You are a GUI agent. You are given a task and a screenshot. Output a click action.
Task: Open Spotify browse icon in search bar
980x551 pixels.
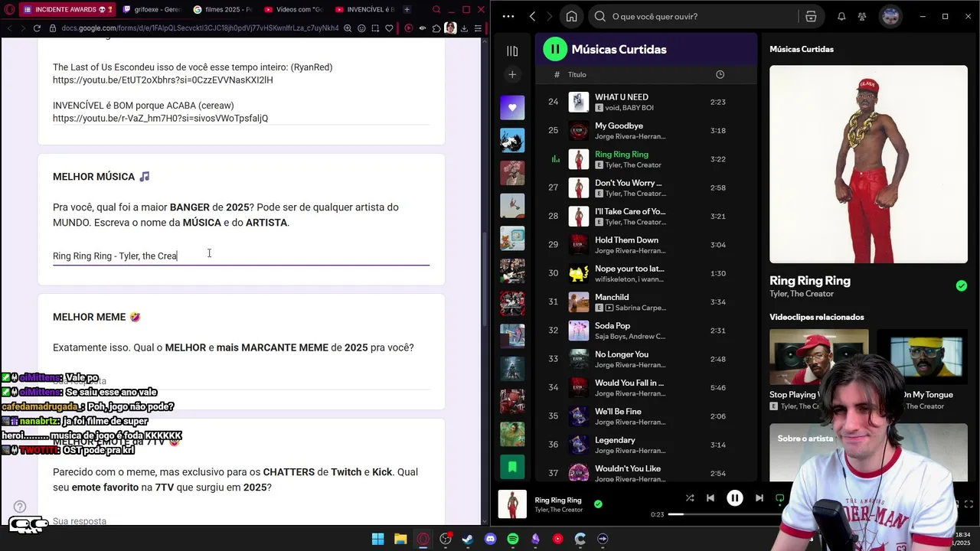coord(811,16)
